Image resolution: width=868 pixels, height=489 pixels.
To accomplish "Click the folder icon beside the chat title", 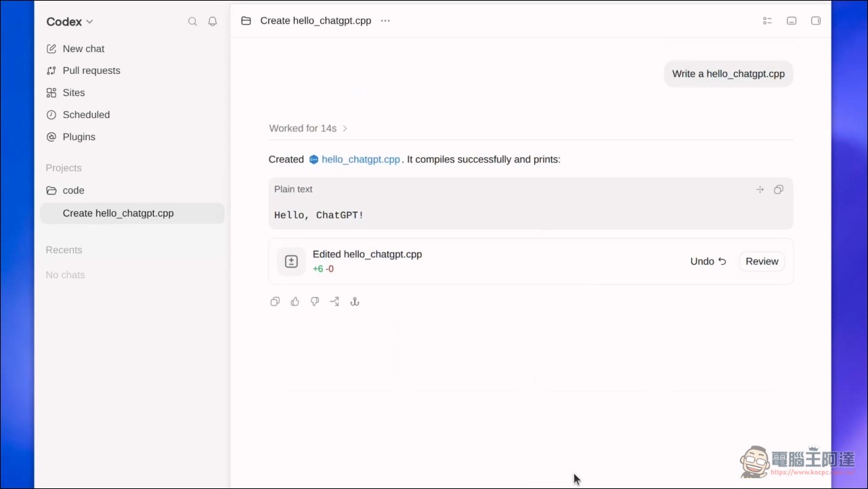I will (x=246, y=21).
